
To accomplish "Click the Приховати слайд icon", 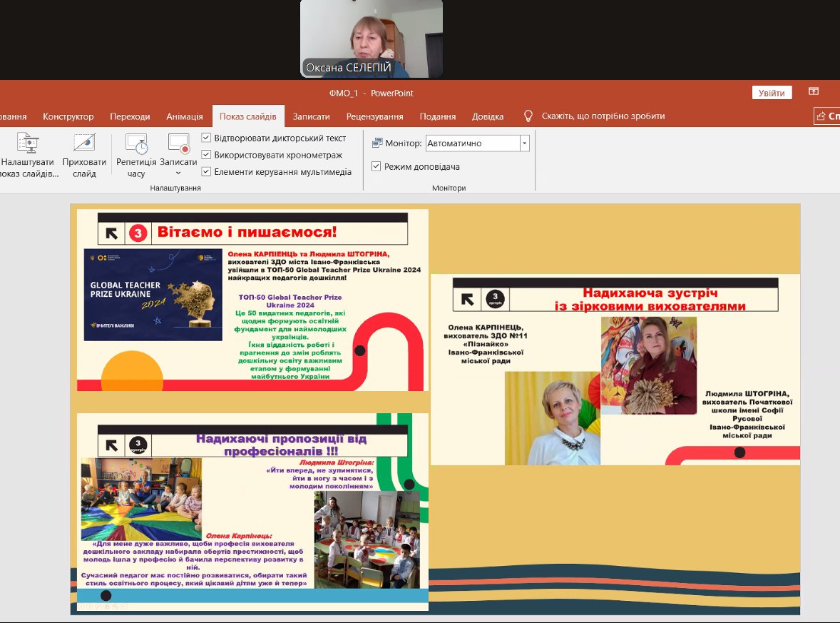I will tap(84, 143).
